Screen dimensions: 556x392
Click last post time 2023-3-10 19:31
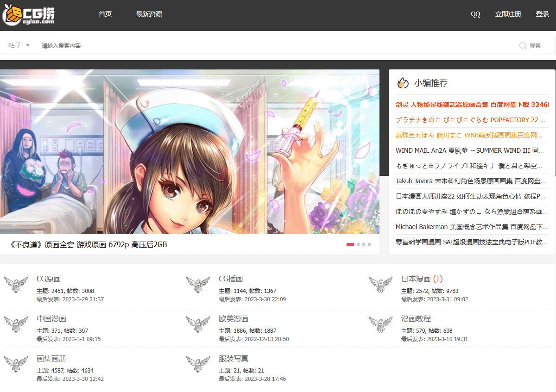pos(448,339)
